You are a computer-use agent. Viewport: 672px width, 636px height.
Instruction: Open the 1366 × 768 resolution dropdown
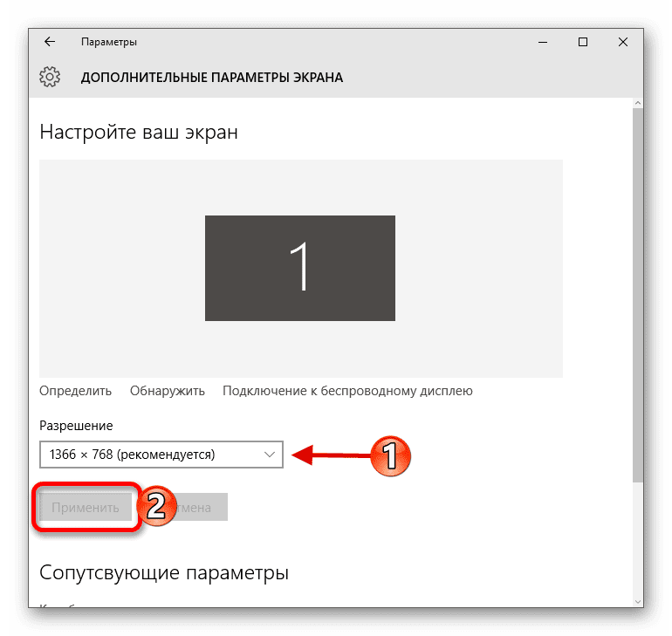point(161,455)
